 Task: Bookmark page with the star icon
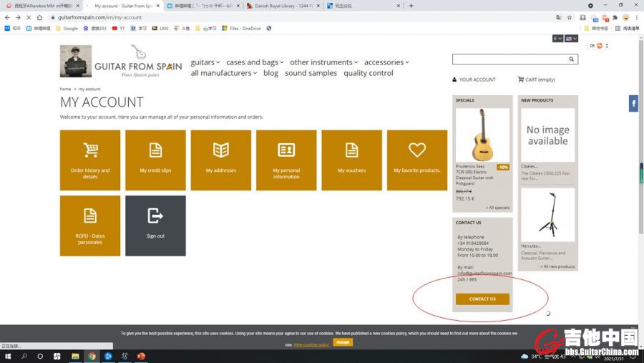(x=570, y=17)
